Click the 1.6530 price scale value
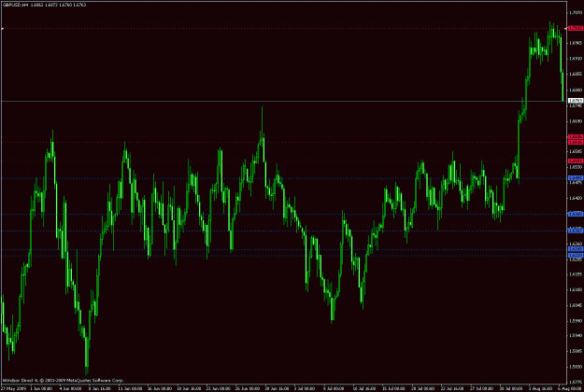Screen dimensions: 584x392 576,167
